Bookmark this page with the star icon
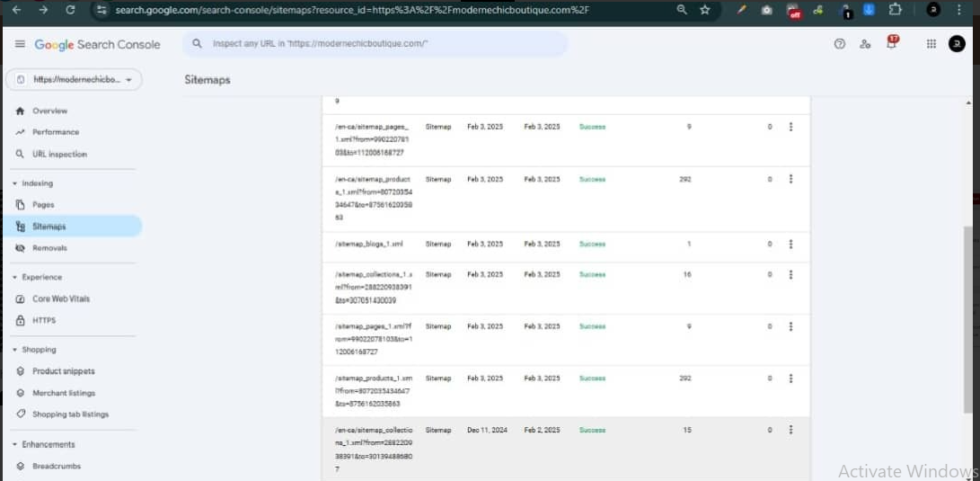 click(x=705, y=10)
